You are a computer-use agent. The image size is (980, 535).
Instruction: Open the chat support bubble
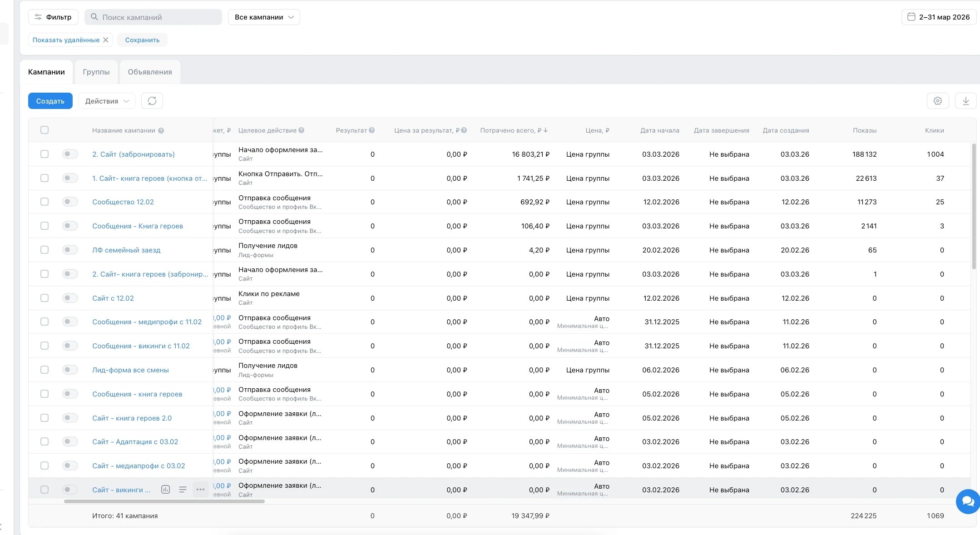point(968,501)
